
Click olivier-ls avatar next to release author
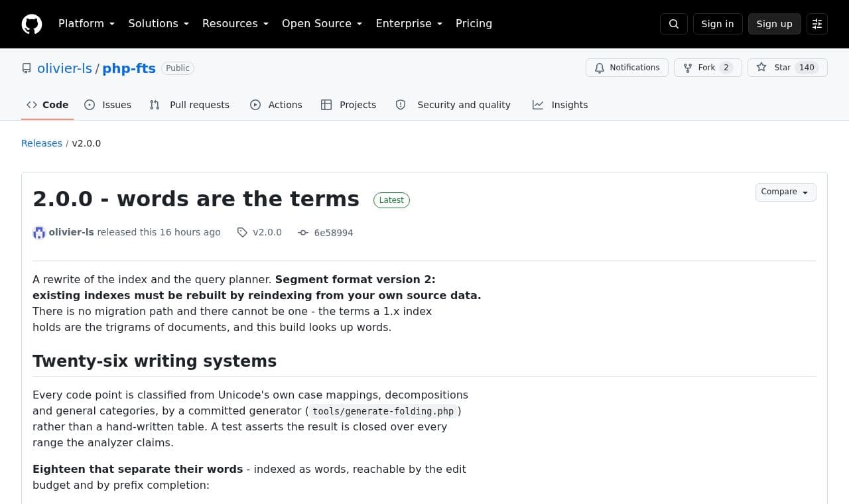coord(39,233)
